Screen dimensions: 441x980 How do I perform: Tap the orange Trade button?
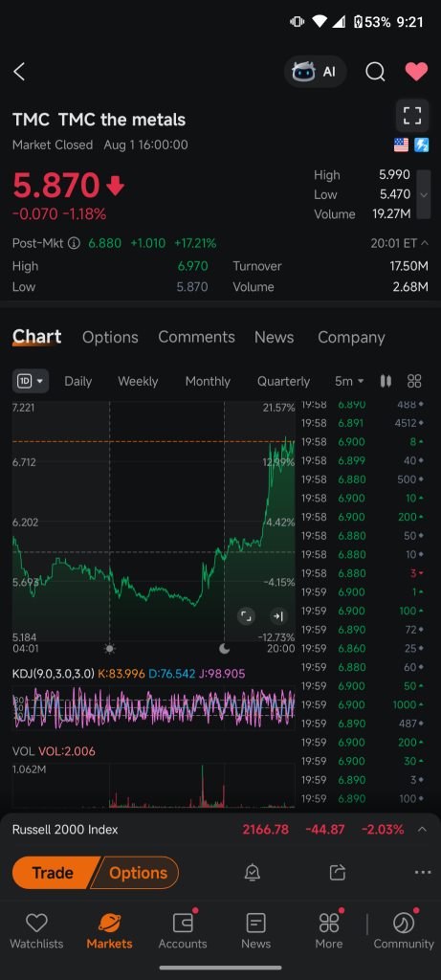click(54, 873)
